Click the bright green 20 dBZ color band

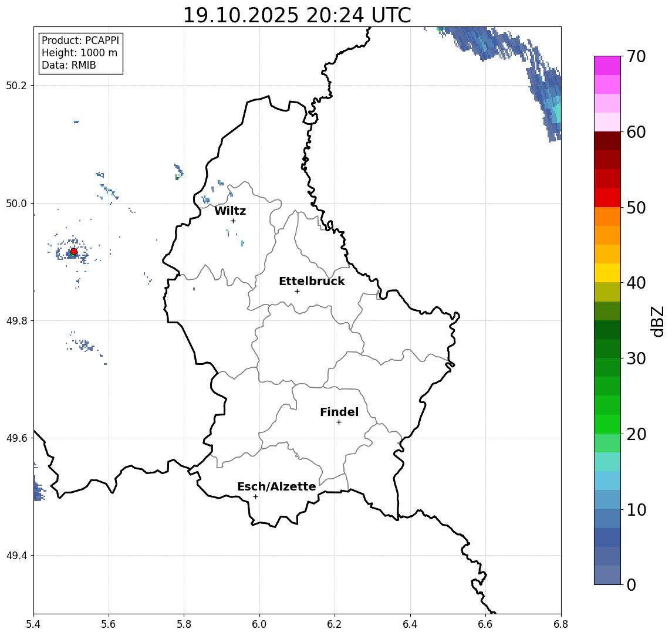[x=607, y=424]
